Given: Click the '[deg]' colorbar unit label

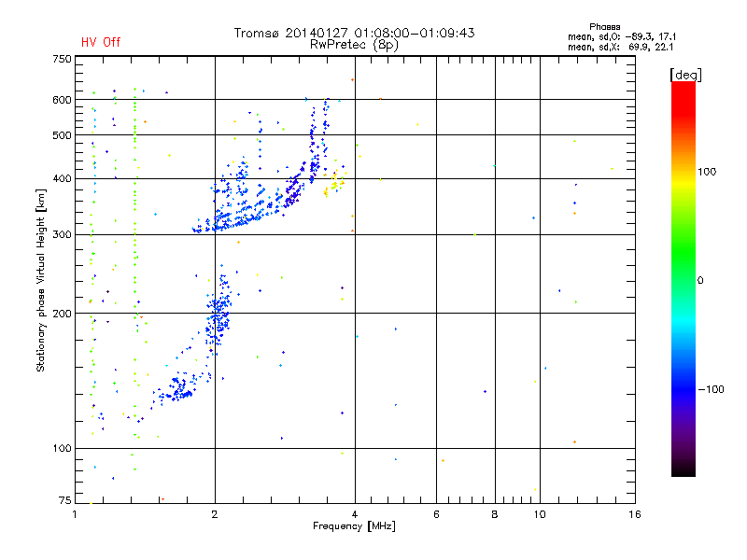Looking at the screenshot, I should 685,76.
